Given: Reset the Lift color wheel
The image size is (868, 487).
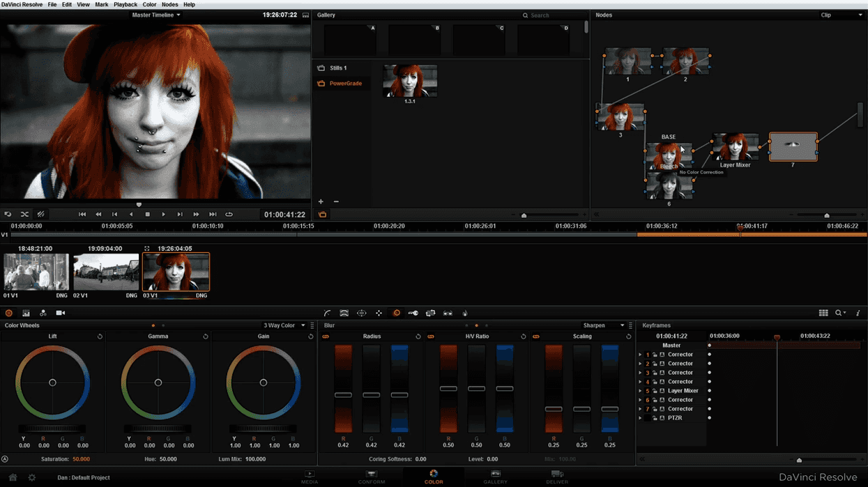Looking at the screenshot, I should (x=100, y=337).
